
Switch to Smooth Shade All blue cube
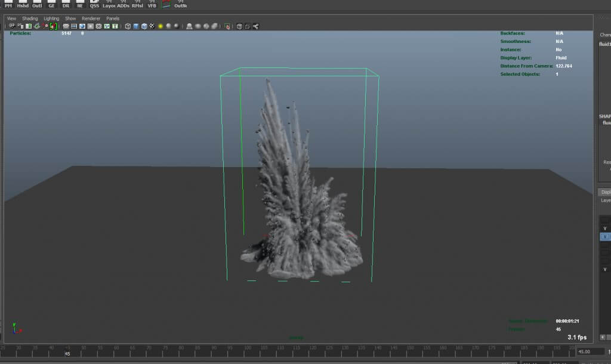pos(136,26)
